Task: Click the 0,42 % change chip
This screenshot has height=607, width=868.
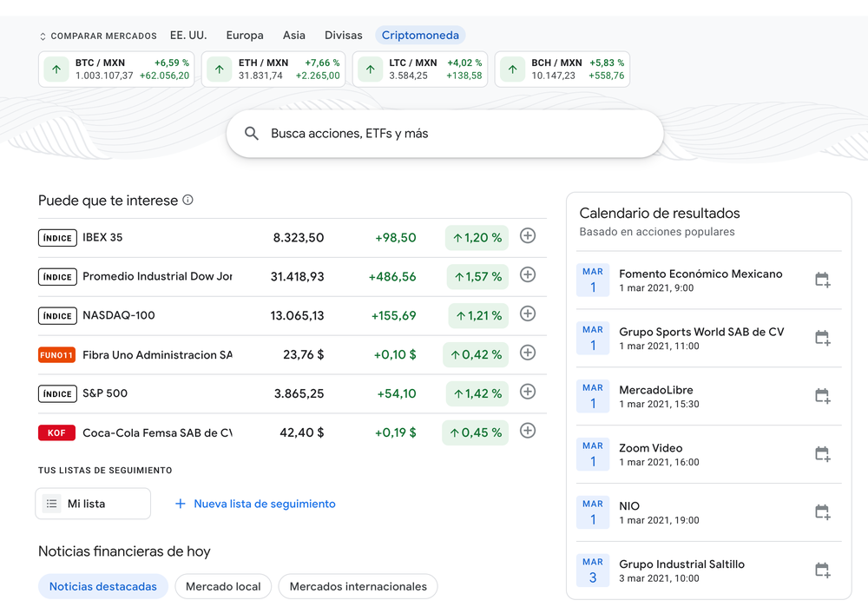Action: [476, 354]
